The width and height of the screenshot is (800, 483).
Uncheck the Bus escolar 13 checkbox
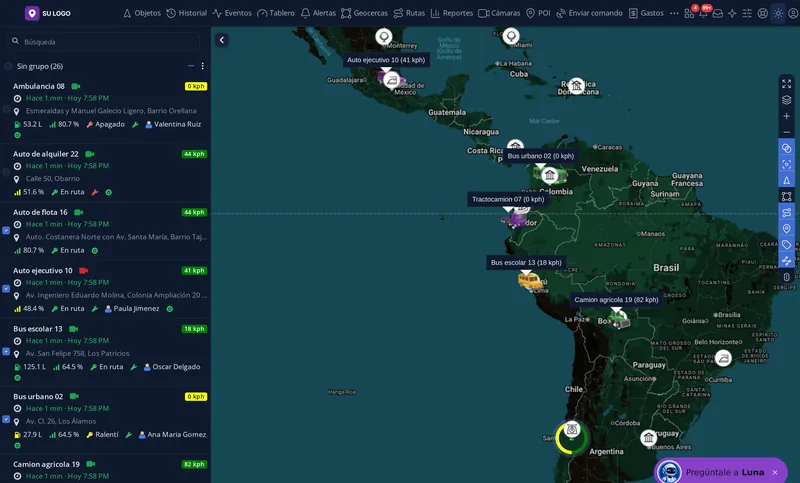6,351
